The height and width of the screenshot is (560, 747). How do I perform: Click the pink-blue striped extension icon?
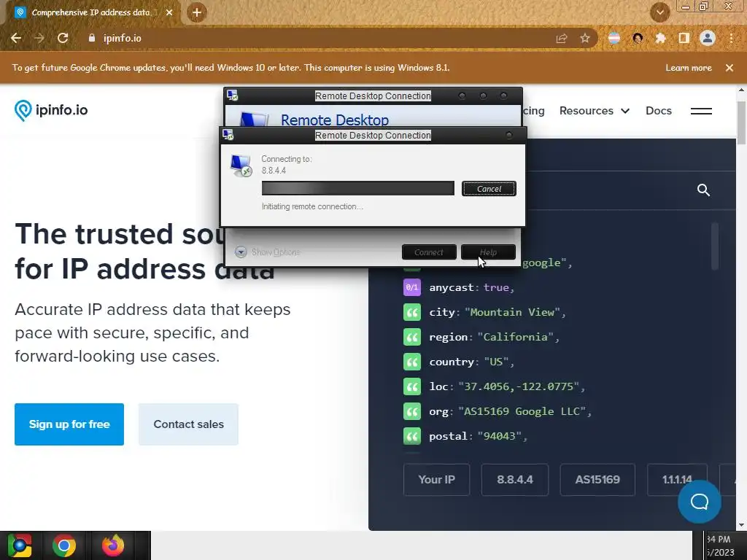[614, 38]
